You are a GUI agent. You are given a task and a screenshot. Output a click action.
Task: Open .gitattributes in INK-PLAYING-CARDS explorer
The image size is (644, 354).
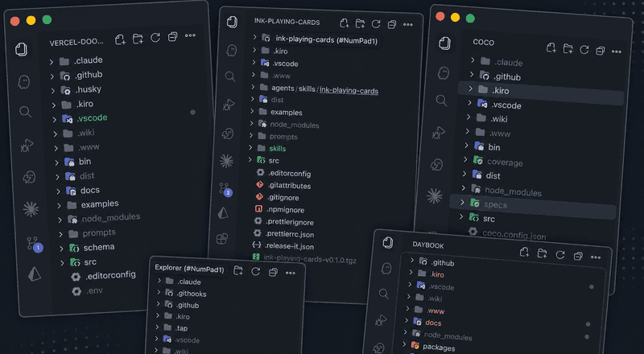point(290,186)
